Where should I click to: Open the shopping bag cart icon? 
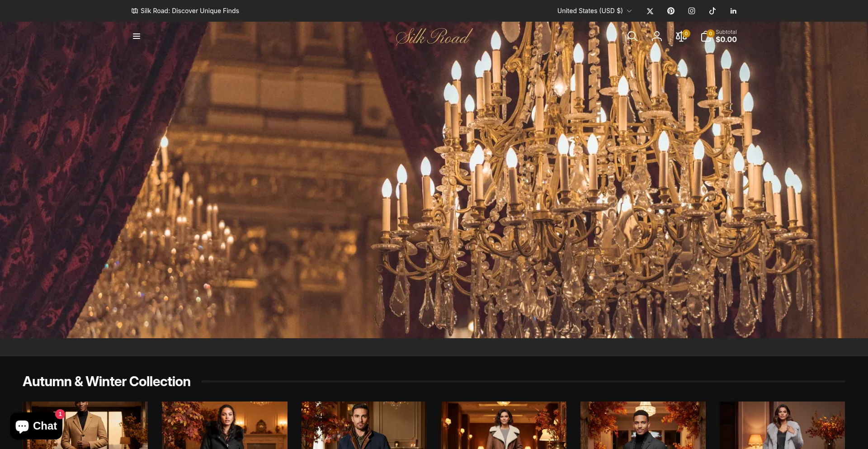click(706, 37)
